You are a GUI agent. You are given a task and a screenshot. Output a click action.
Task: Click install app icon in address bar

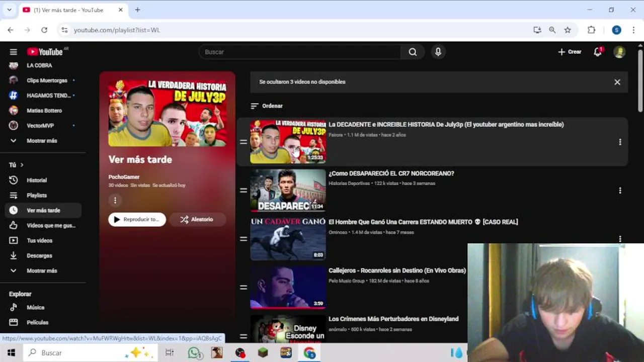(x=537, y=30)
